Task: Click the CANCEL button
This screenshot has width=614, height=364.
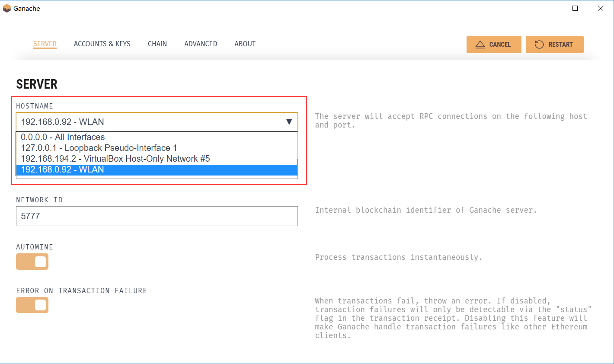Action: (x=494, y=45)
